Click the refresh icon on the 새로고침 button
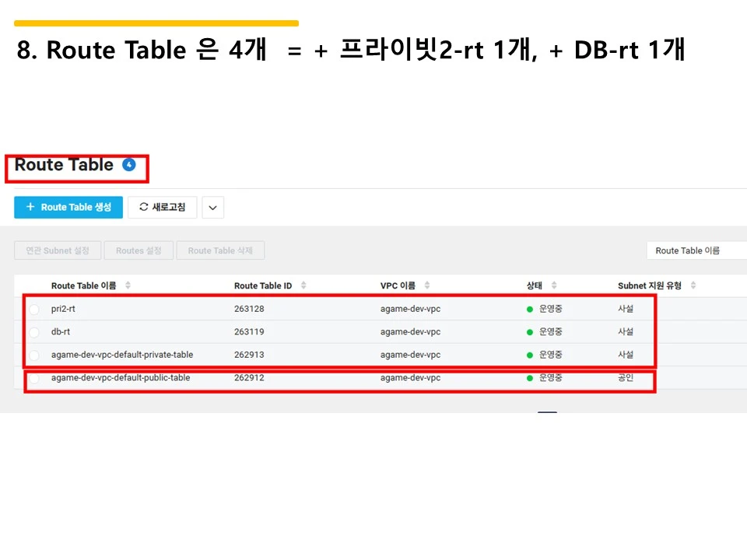Image resolution: width=747 pixels, height=560 pixels. click(141, 207)
